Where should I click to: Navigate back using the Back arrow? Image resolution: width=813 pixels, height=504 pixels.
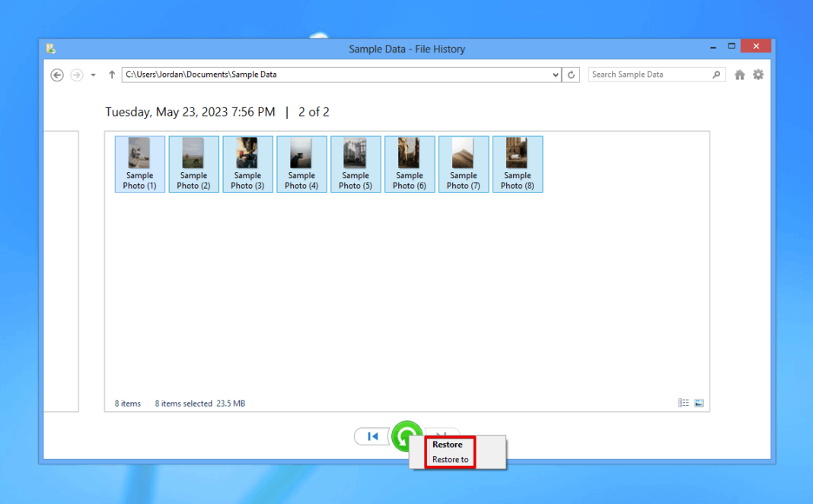pos(56,75)
